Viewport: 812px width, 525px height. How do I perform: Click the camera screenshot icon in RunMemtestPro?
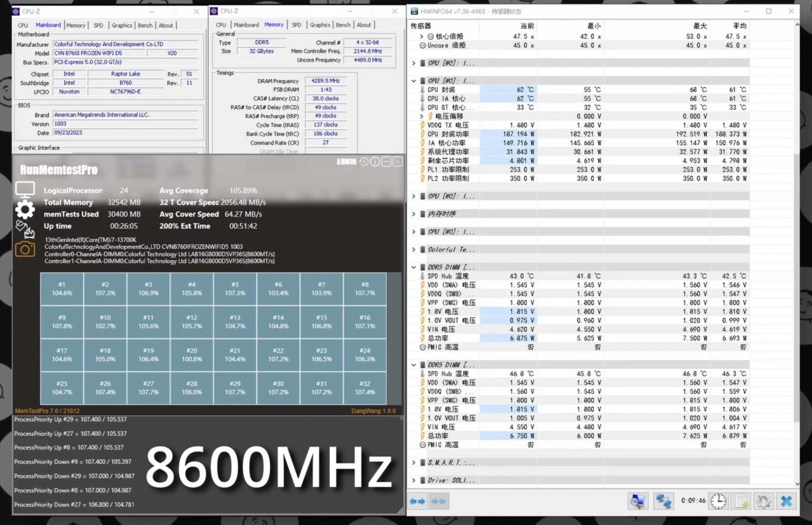(x=25, y=249)
